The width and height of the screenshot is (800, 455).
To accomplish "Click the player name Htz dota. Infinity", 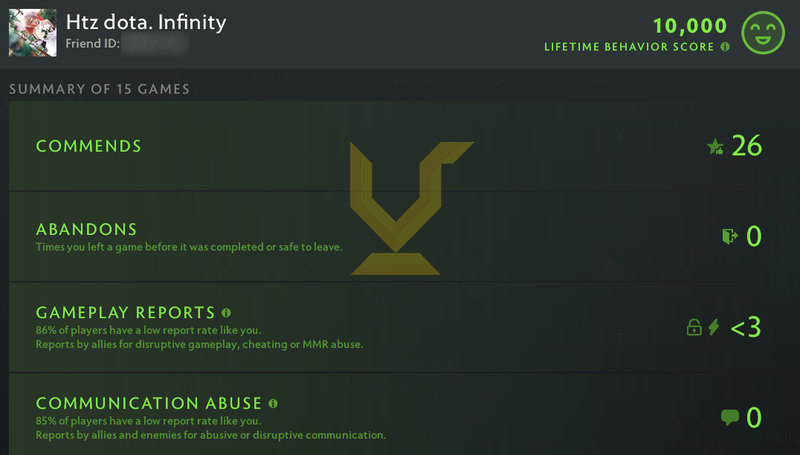I will (146, 22).
